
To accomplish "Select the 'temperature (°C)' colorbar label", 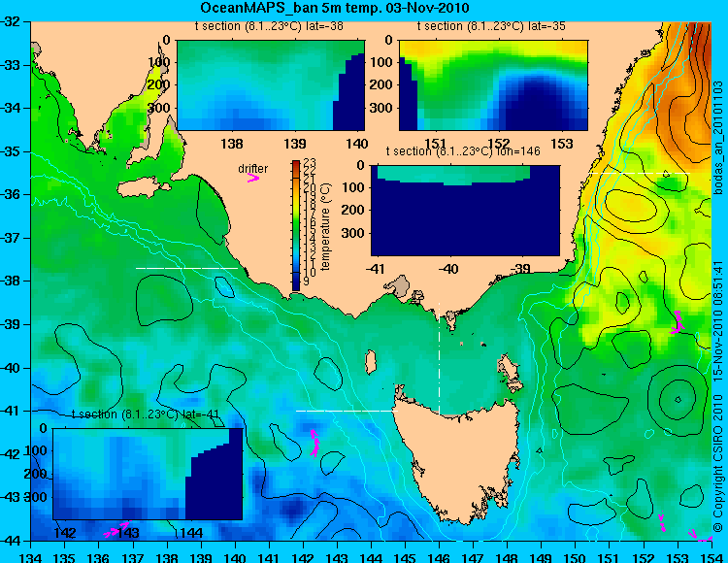I will pyautogui.click(x=325, y=226).
